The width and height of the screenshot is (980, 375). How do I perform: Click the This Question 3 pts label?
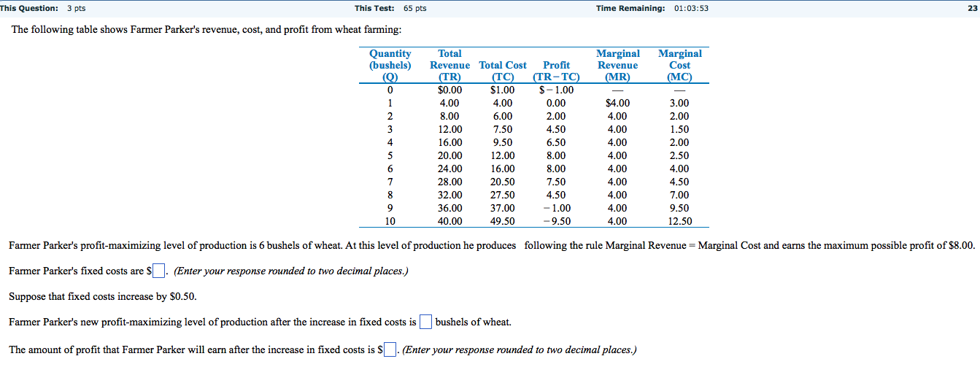[x=42, y=8]
